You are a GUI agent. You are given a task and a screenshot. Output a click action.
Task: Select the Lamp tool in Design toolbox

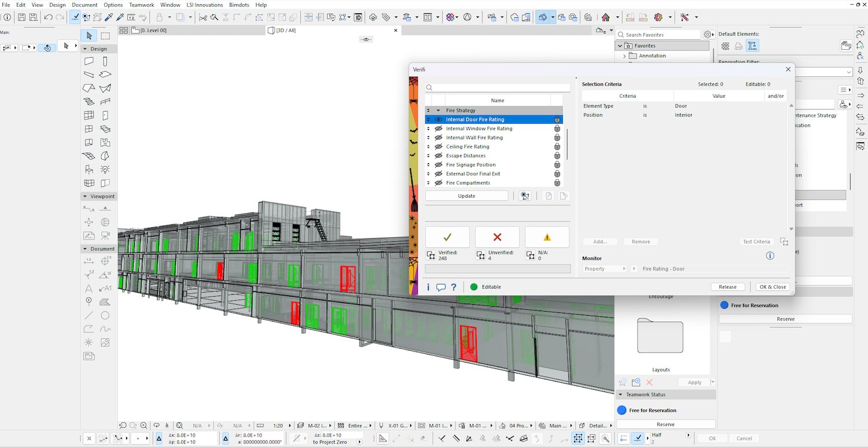click(x=105, y=169)
